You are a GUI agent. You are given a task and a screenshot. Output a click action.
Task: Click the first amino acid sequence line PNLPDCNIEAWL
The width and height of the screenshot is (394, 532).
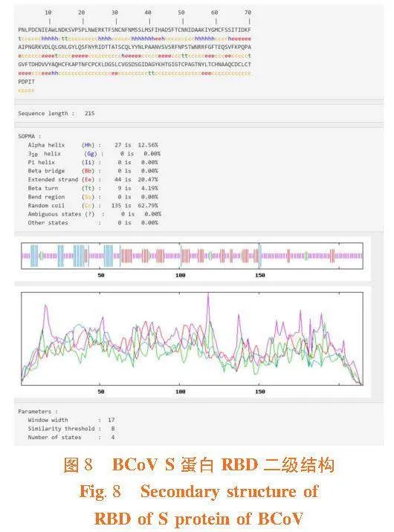[x=135, y=30]
